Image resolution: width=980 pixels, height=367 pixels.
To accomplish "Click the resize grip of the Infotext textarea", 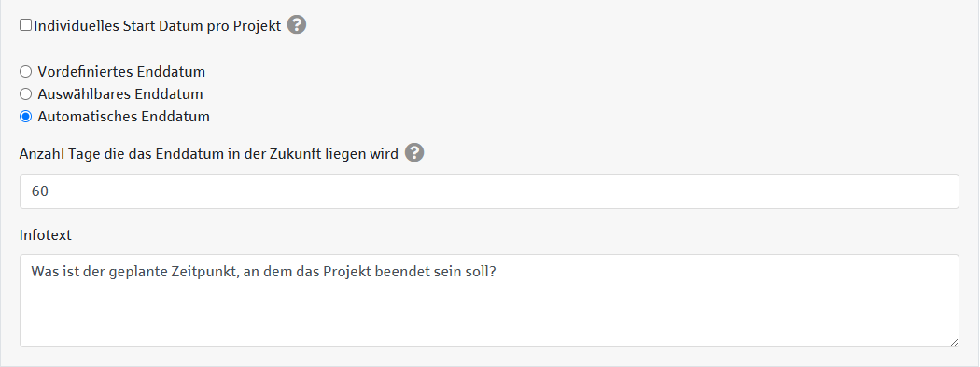I will click(954, 342).
